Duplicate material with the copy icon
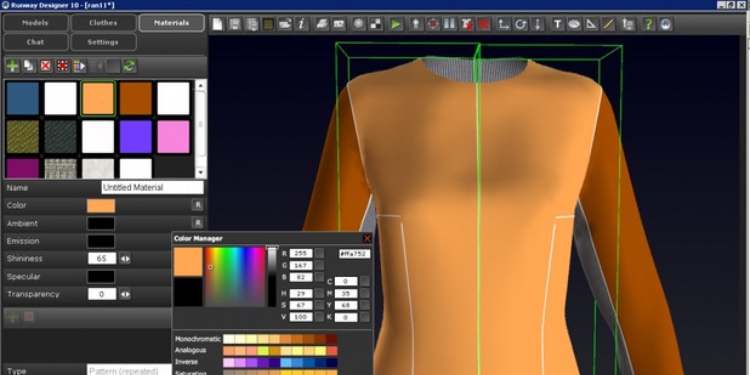 (x=29, y=66)
